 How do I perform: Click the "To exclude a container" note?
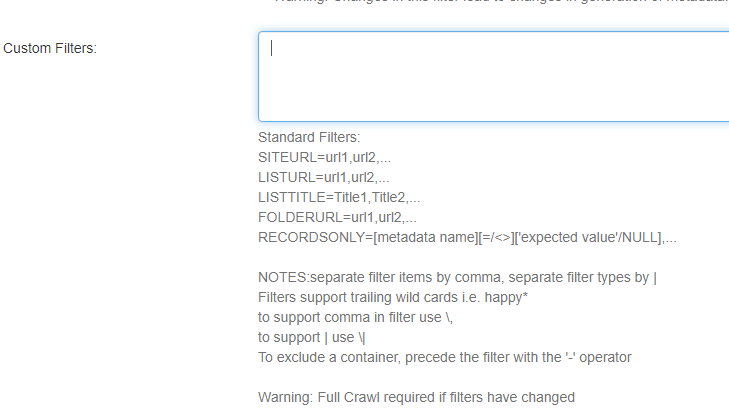[x=444, y=357]
